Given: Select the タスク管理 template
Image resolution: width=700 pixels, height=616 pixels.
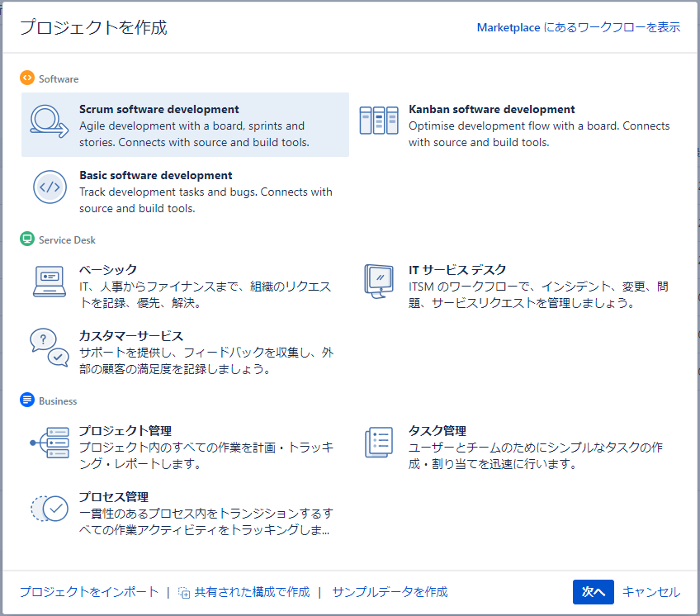Looking at the screenshot, I should (515, 446).
